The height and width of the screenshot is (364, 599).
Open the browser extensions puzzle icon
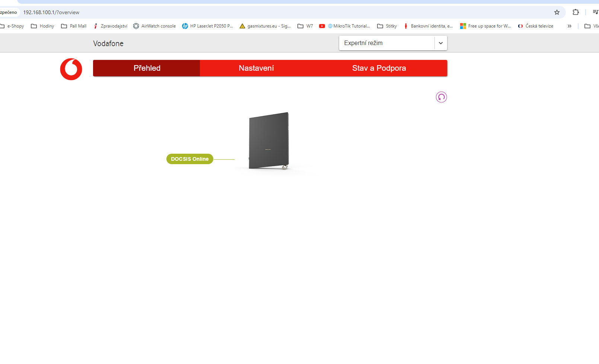[576, 12]
